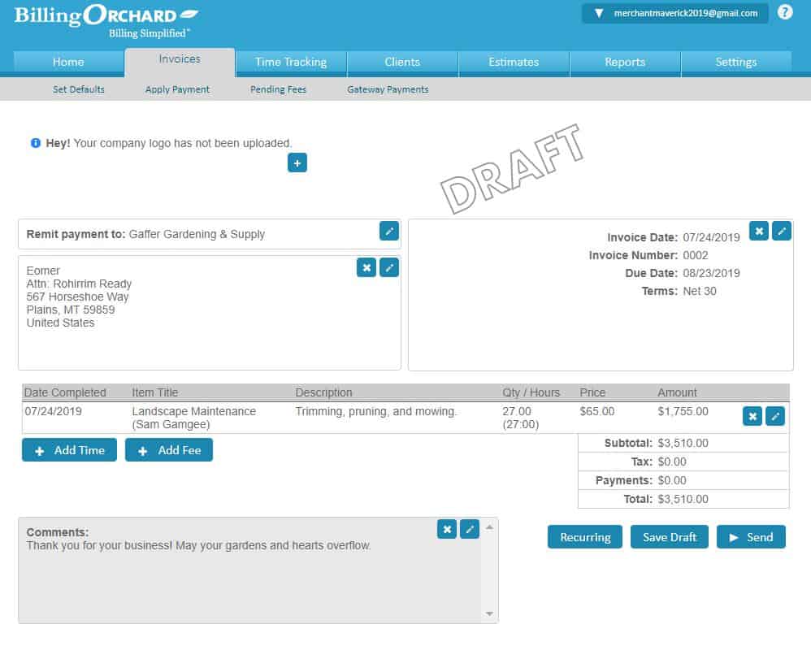Click the comments scrollbar up arrow
The image size is (811, 672).
pyautogui.click(x=489, y=527)
